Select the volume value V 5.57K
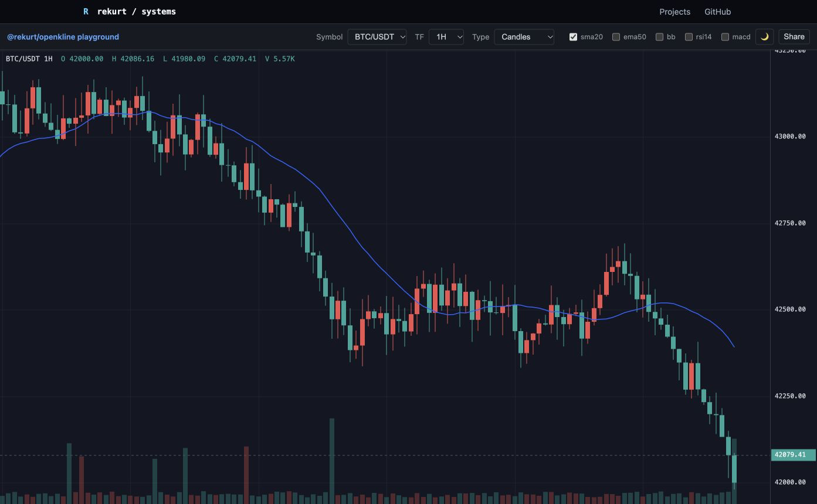 (280, 59)
